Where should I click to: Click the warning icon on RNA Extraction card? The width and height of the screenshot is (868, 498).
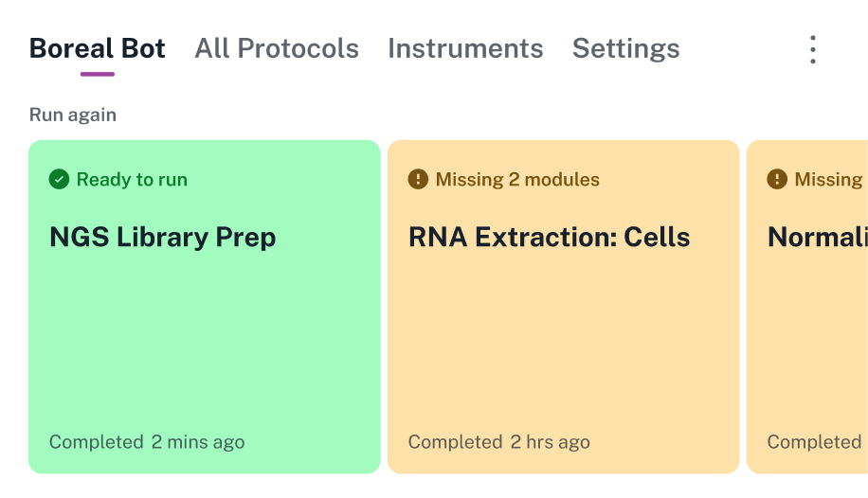click(x=418, y=179)
